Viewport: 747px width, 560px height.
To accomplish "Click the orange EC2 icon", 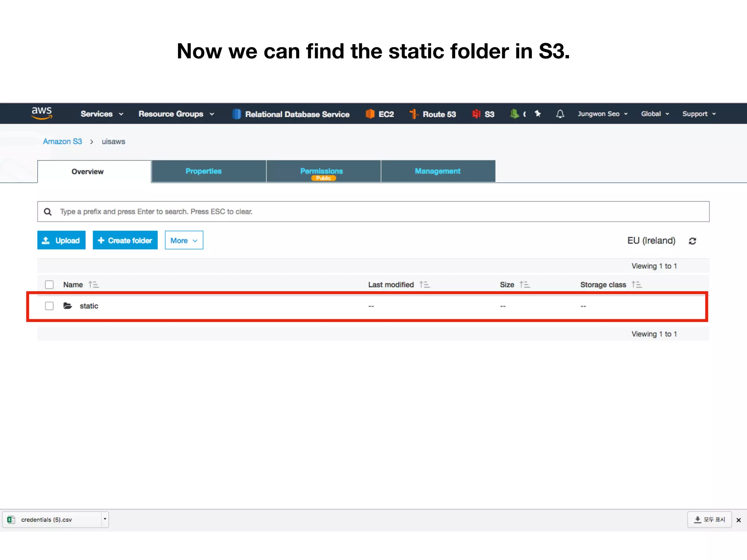I will [x=370, y=114].
